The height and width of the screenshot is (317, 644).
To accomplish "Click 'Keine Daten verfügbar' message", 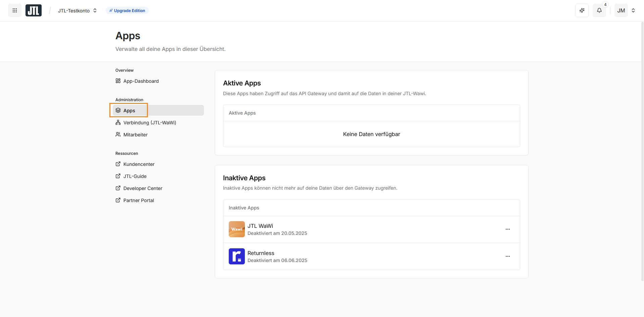I will (372, 134).
